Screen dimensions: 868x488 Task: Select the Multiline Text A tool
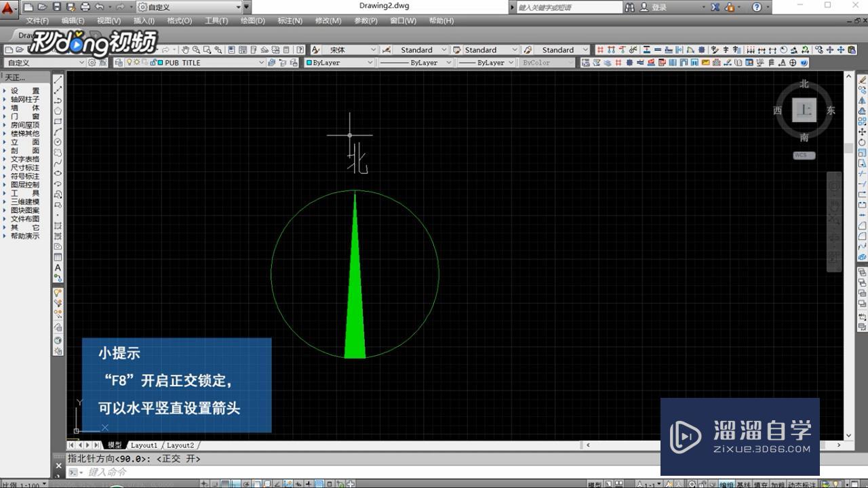[58, 268]
